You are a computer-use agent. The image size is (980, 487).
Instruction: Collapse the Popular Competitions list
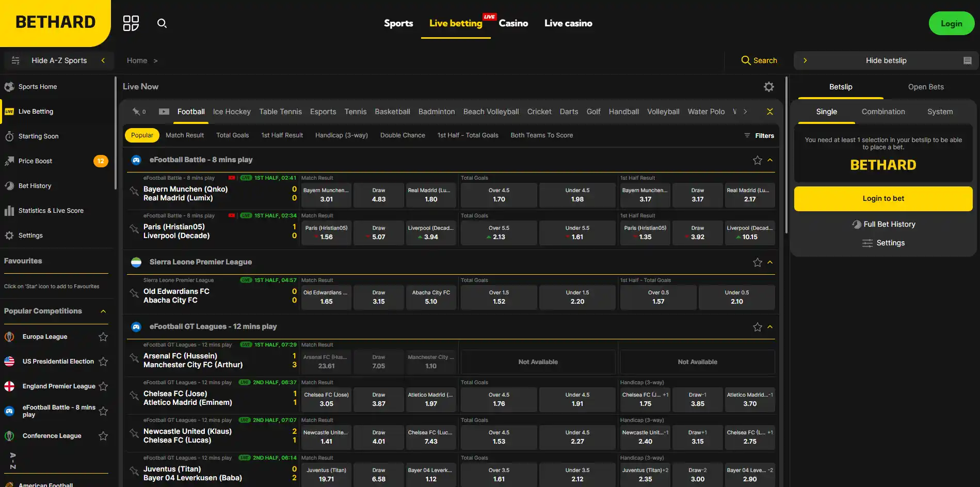[x=103, y=311]
